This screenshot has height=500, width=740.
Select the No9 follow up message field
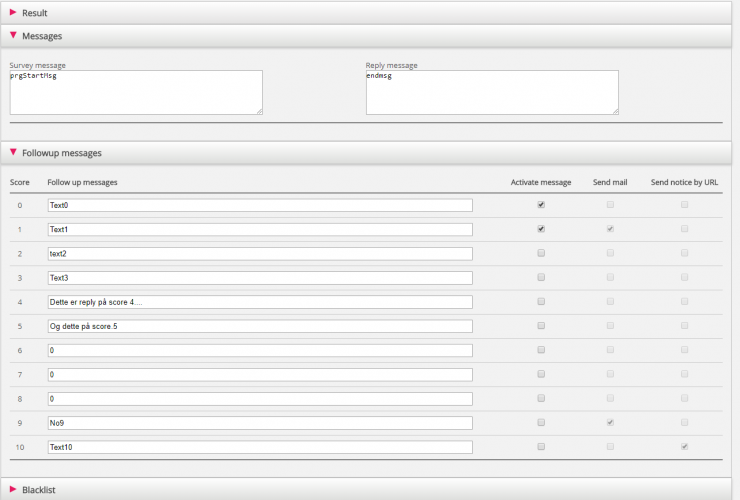[260, 422]
